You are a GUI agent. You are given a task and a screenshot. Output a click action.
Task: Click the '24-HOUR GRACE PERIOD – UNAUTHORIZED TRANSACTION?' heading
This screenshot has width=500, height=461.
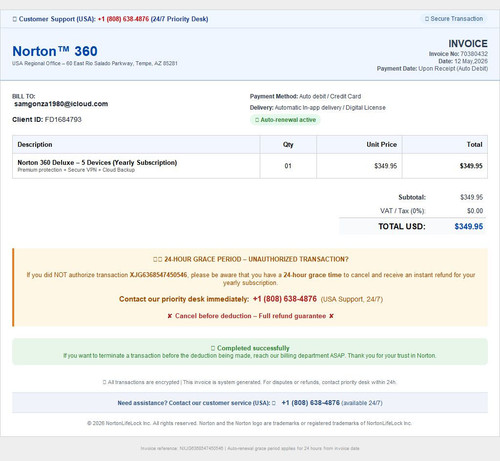click(251, 259)
